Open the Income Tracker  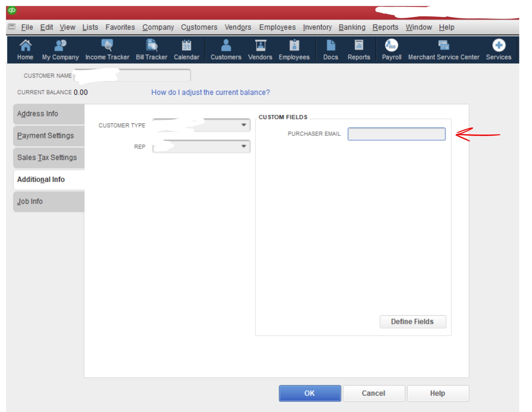[x=107, y=49]
